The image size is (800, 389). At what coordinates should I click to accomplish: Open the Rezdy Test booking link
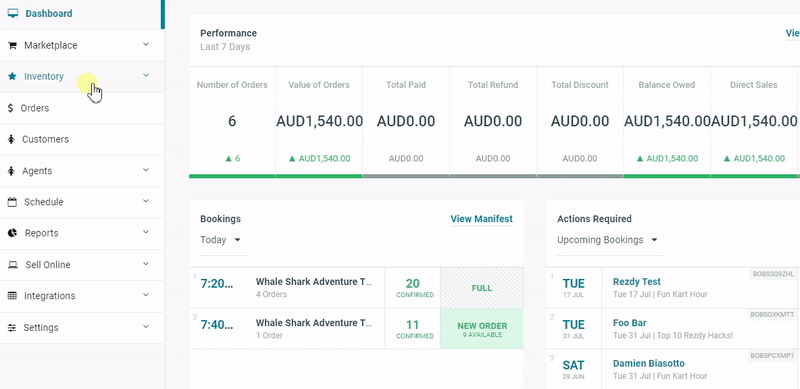[x=637, y=282]
